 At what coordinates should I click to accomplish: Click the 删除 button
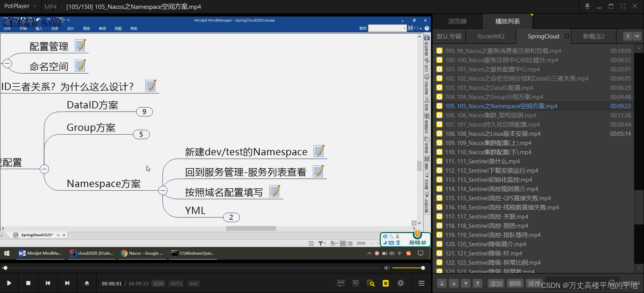(x=515, y=283)
